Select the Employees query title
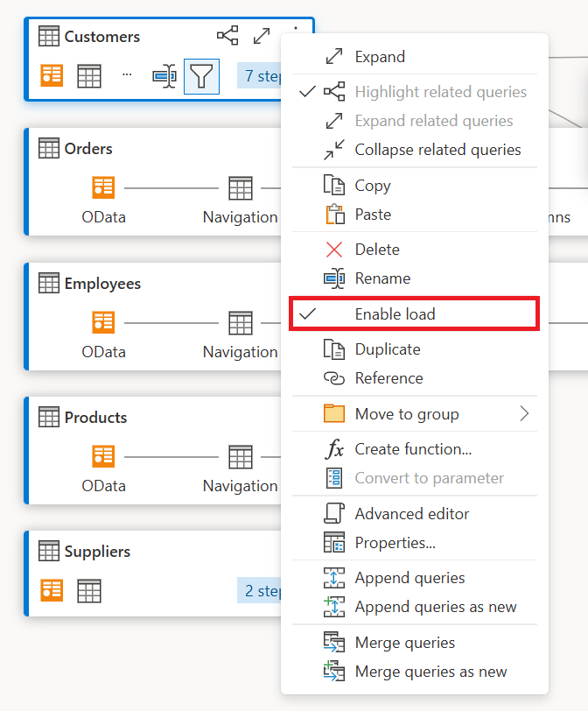Image resolution: width=588 pixels, height=711 pixels. [102, 284]
